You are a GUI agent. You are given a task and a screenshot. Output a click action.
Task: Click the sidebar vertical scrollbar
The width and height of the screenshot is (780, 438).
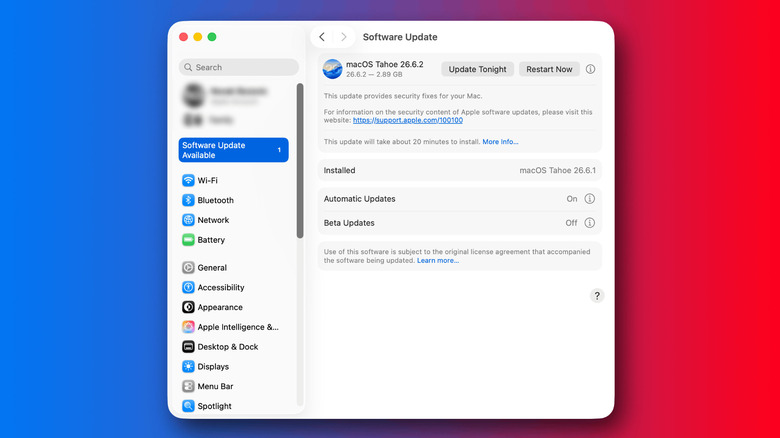pos(300,161)
